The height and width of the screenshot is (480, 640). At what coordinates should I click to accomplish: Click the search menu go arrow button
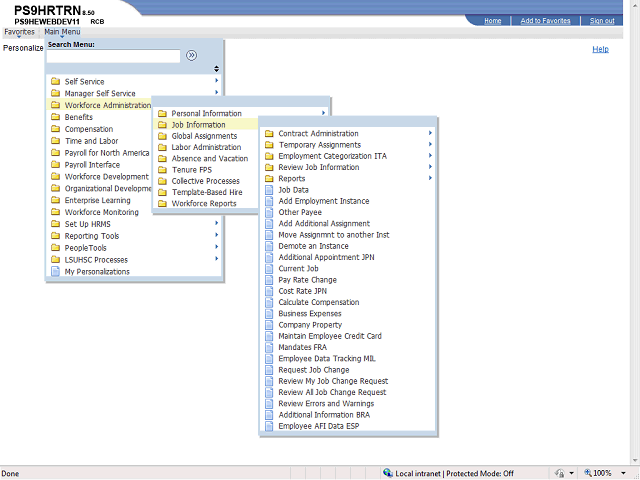click(191, 56)
